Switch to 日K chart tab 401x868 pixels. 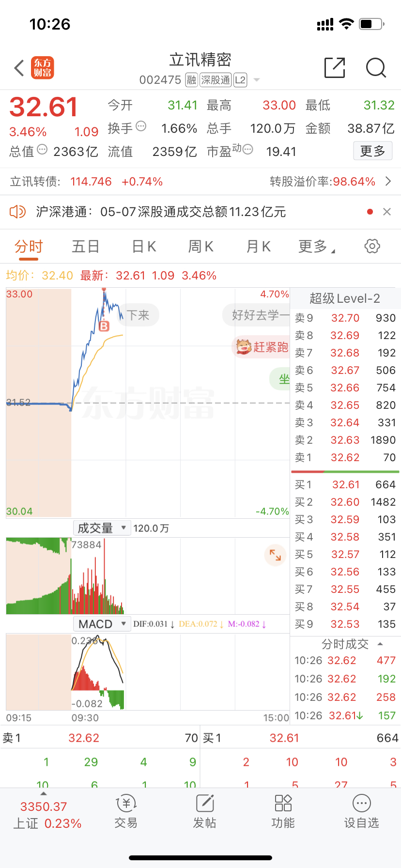[144, 247]
